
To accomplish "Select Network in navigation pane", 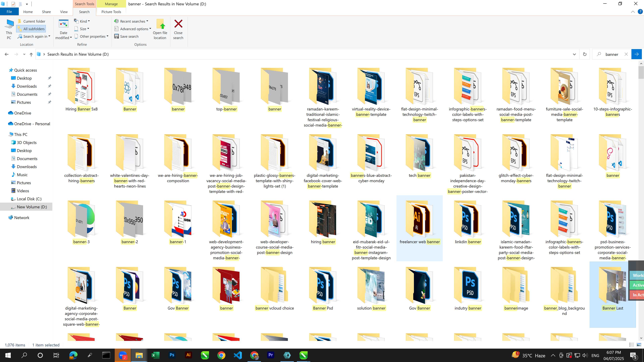I will pyautogui.click(x=22, y=218).
